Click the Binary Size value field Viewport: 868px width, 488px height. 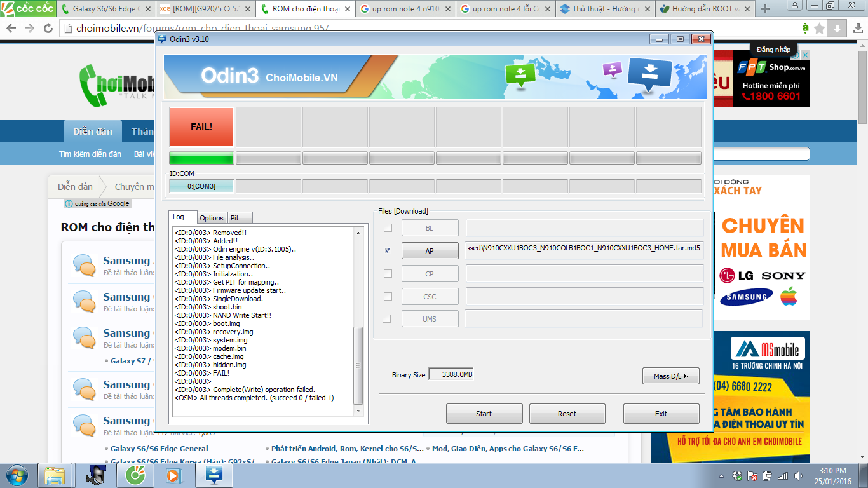(451, 374)
